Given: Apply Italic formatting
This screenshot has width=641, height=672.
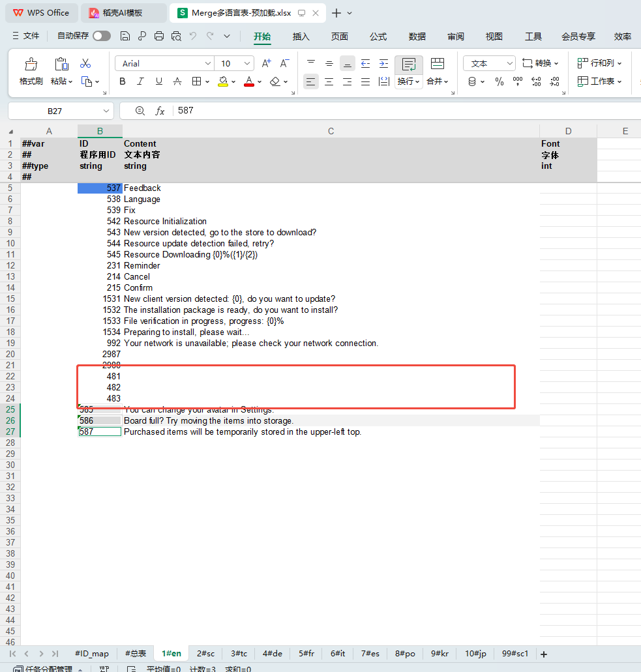Looking at the screenshot, I should pos(140,81).
